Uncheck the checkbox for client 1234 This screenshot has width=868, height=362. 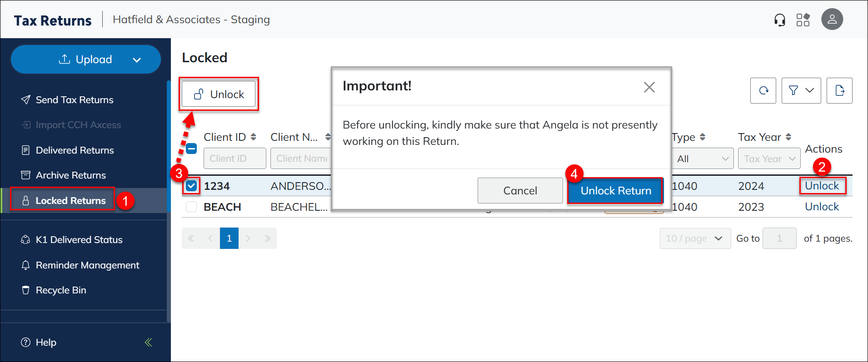[191, 186]
